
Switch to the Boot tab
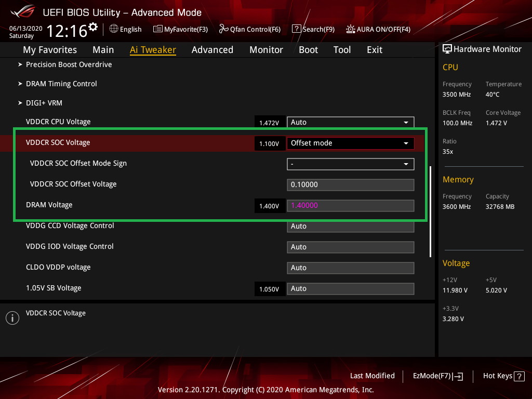click(308, 50)
